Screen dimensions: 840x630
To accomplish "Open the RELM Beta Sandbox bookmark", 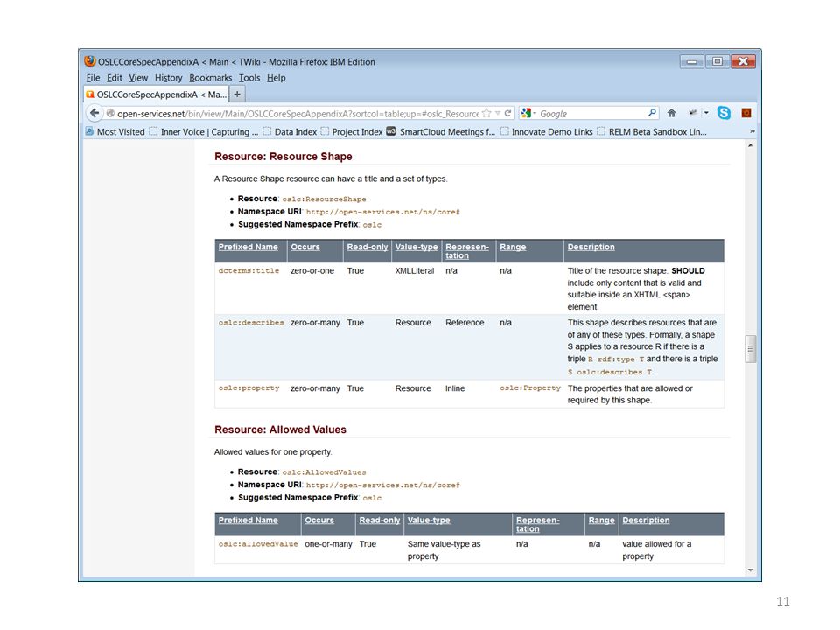I will pos(652,132).
